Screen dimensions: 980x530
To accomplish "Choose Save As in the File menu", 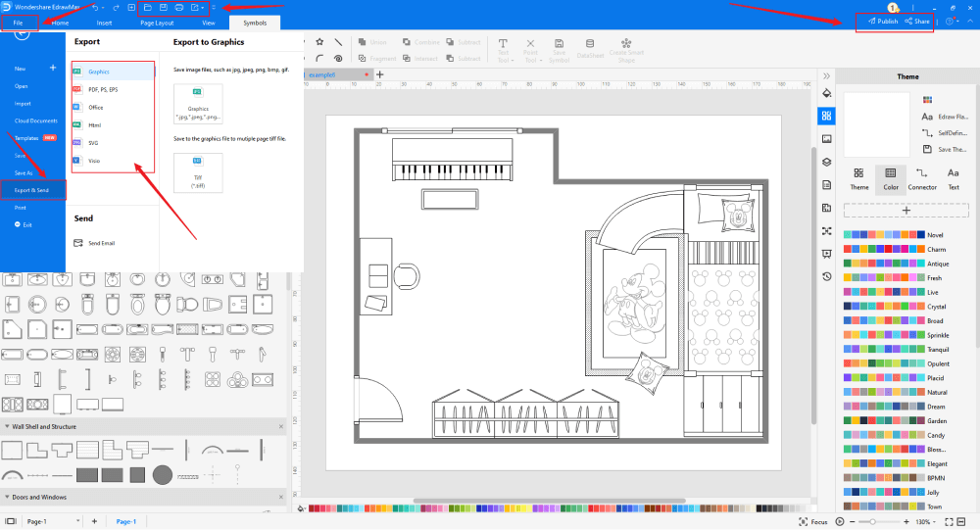I will 24,173.
